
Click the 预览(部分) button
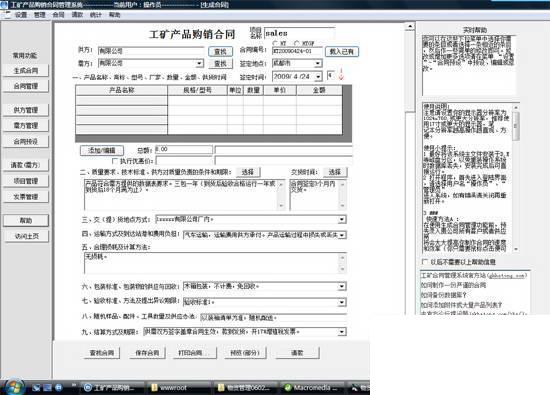point(245,353)
